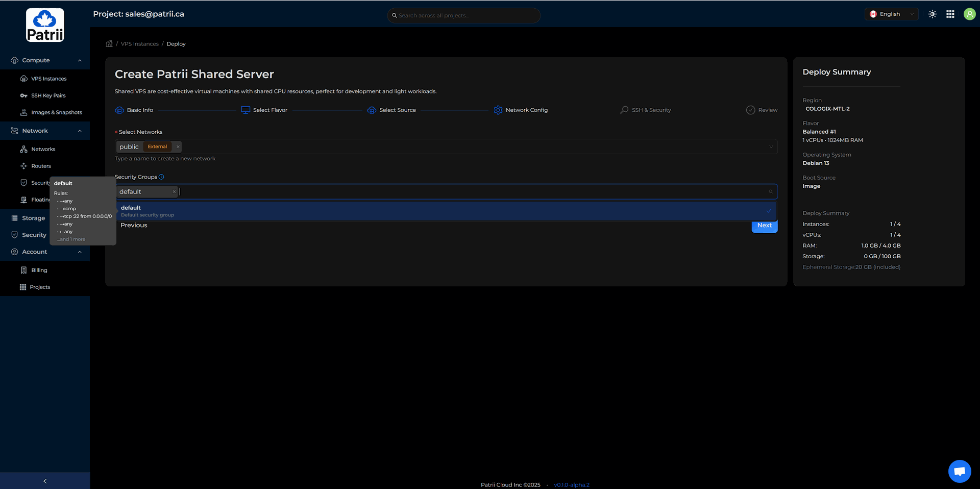Open VPS Instances in the sidebar
The height and width of the screenshot is (489, 980).
pyautogui.click(x=48, y=79)
